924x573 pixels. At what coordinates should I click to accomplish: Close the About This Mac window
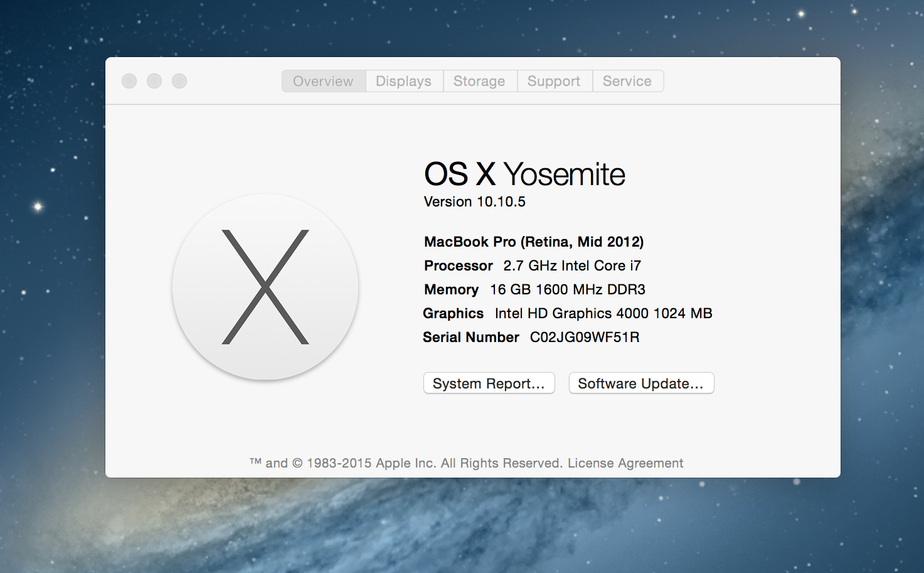pyautogui.click(x=129, y=81)
